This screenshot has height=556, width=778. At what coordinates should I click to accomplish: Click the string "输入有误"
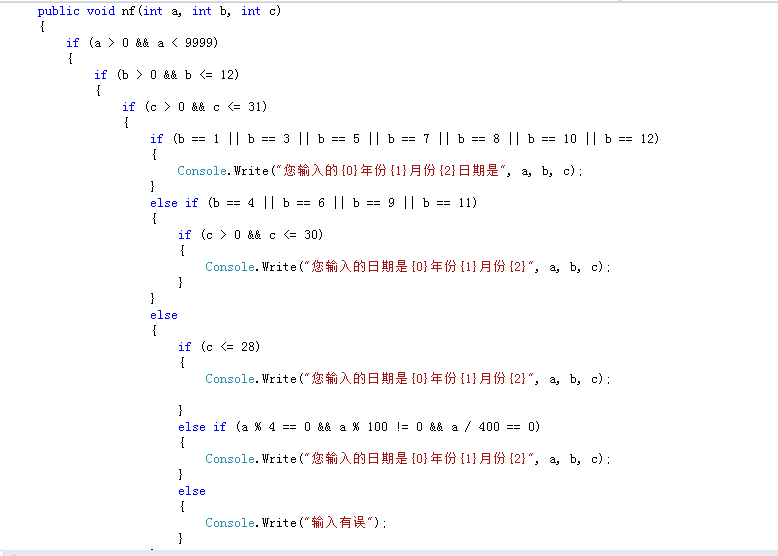tap(338, 523)
